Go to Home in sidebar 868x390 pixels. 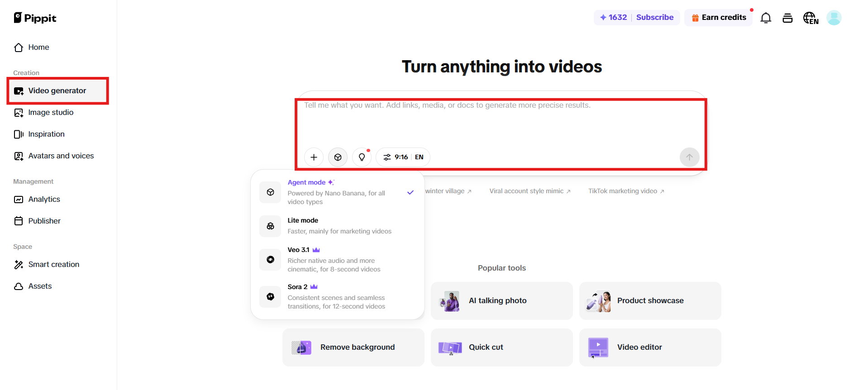click(x=58, y=47)
